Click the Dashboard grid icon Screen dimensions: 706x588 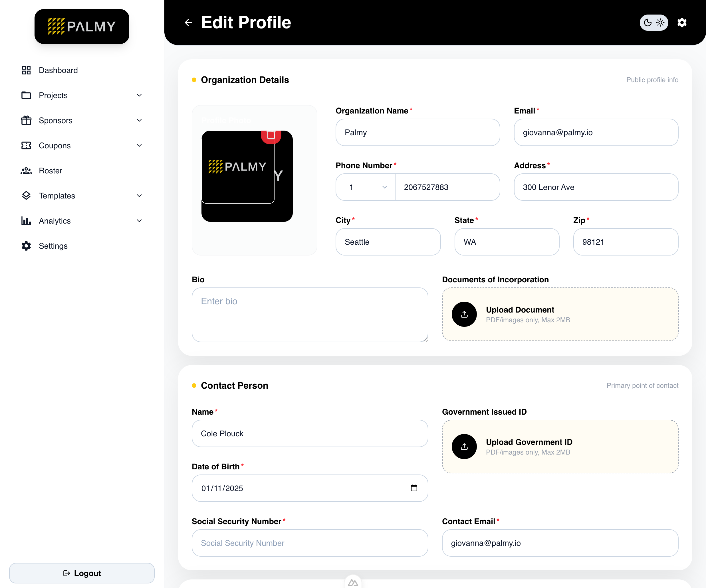click(26, 70)
